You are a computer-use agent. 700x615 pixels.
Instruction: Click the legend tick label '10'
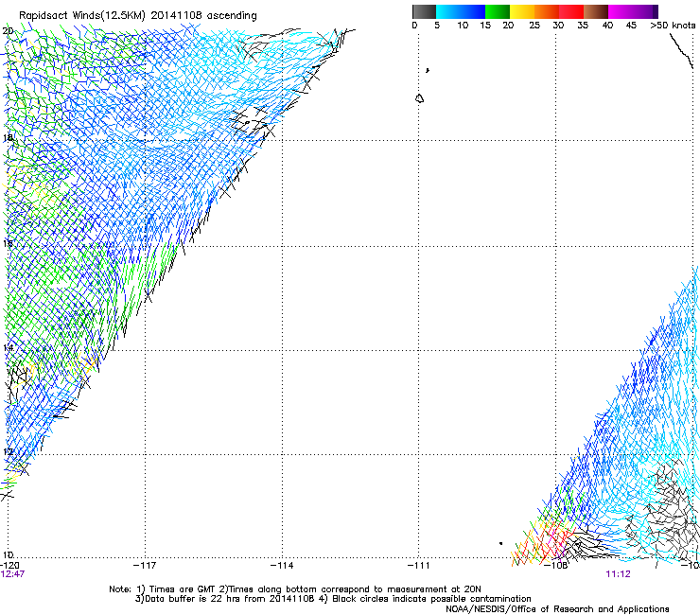(463, 26)
